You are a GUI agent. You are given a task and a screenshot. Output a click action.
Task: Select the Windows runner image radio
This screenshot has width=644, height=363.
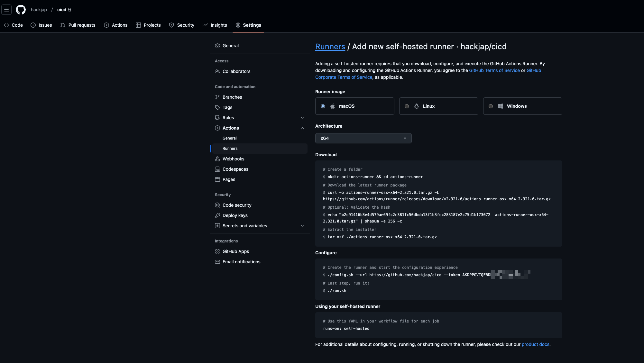point(491,106)
